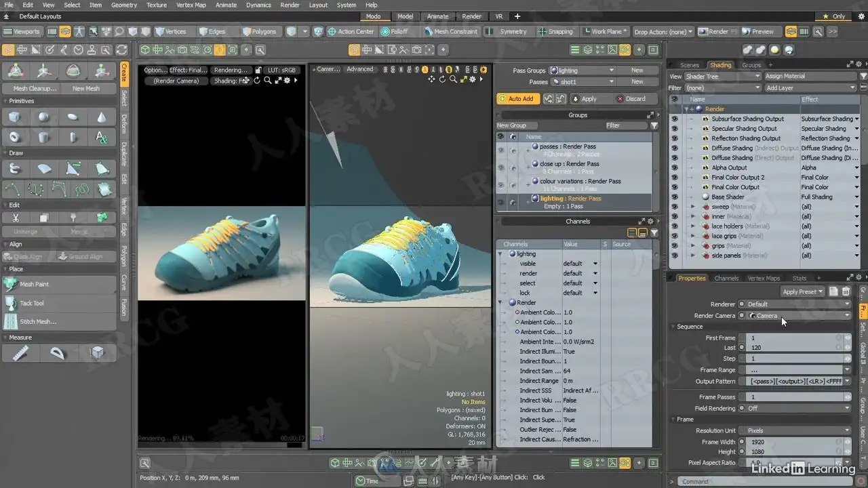Image resolution: width=868 pixels, height=488 pixels.
Task: Toggle Auto Add for render passes
Action: (517, 98)
